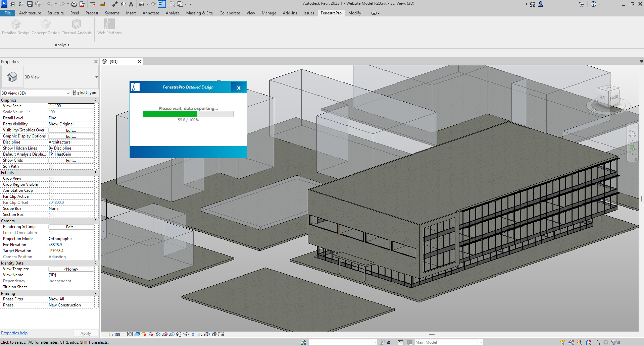Collapse the Extents section

[95, 172]
